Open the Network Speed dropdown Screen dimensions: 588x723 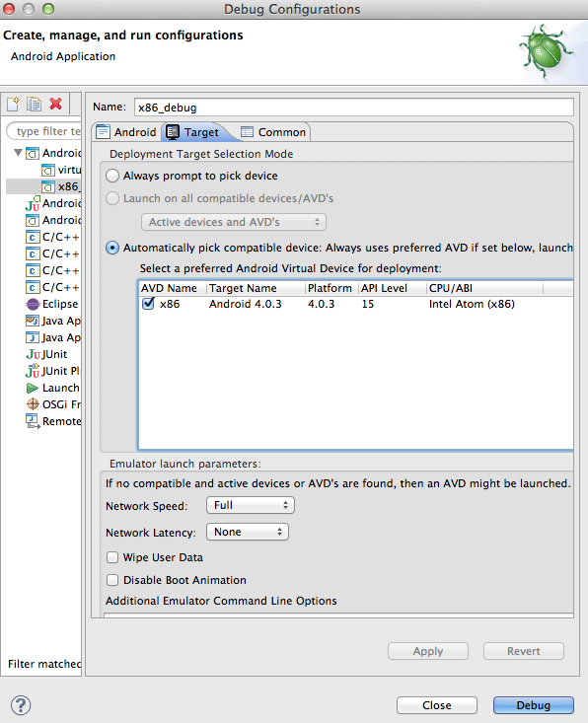coord(251,505)
